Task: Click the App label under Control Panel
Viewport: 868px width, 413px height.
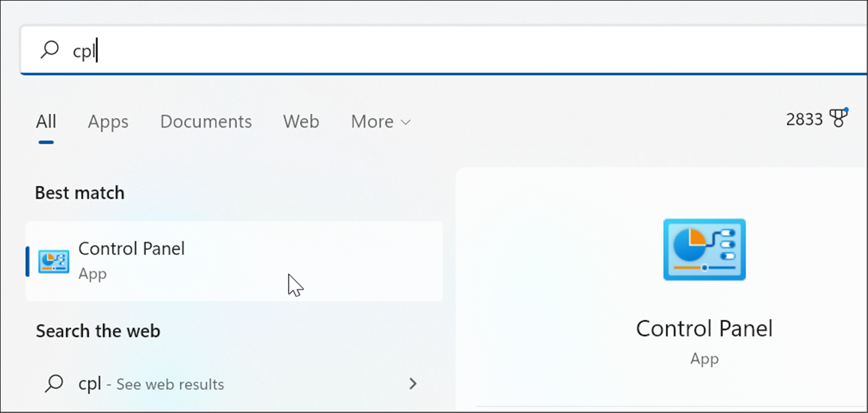Action: pos(704,359)
